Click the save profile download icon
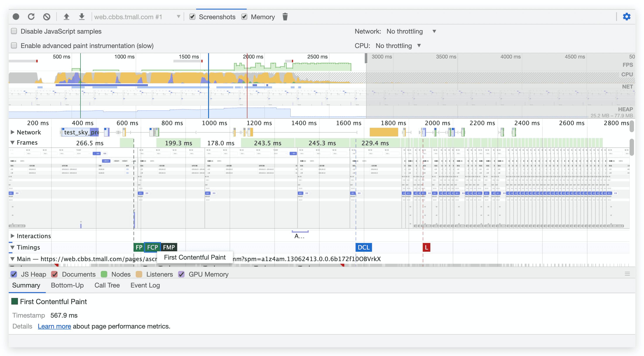Screen dimensions: 644x356 [x=82, y=17]
